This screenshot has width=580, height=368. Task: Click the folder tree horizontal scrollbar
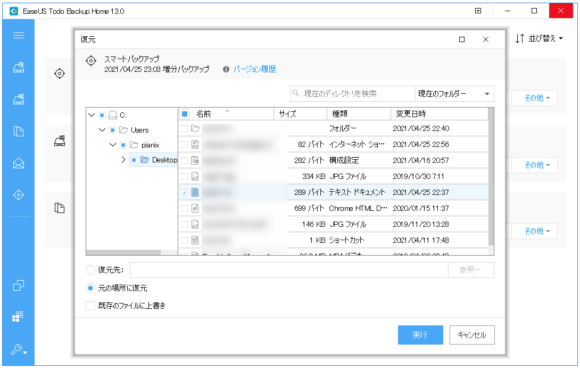124,253
